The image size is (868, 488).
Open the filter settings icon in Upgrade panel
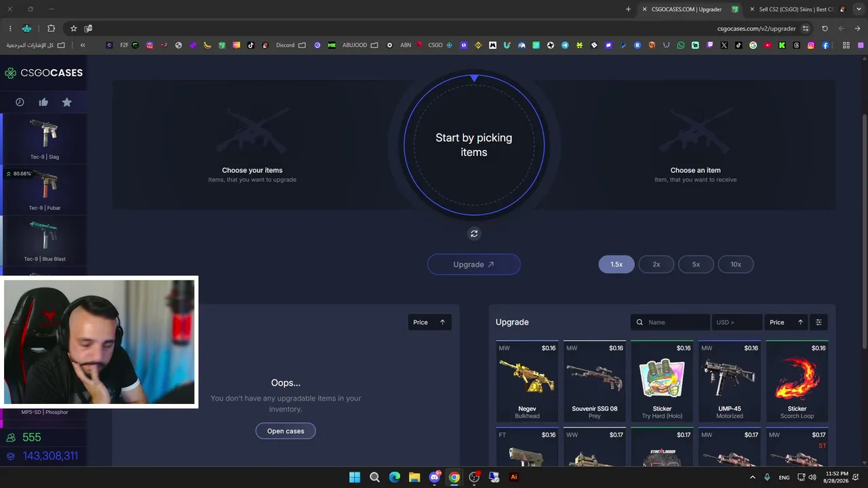pos(818,323)
